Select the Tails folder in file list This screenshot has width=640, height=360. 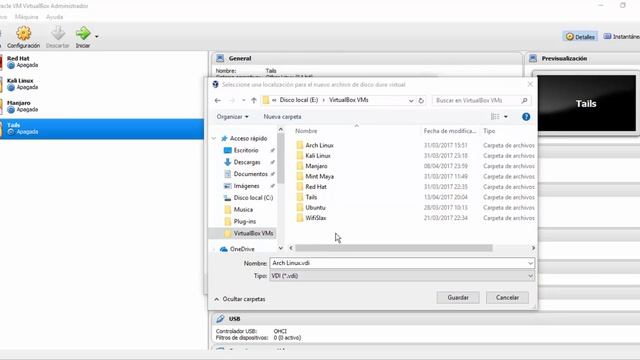pyautogui.click(x=311, y=197)
